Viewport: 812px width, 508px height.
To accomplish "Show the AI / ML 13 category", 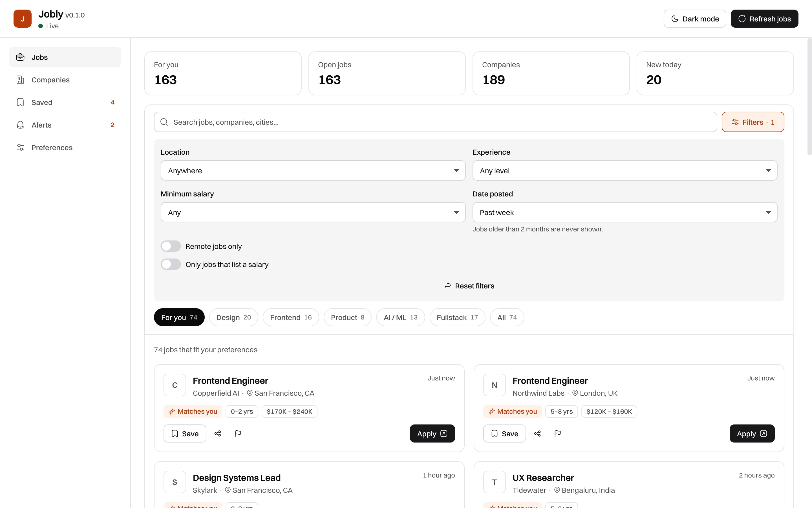I will coord(401,317).
